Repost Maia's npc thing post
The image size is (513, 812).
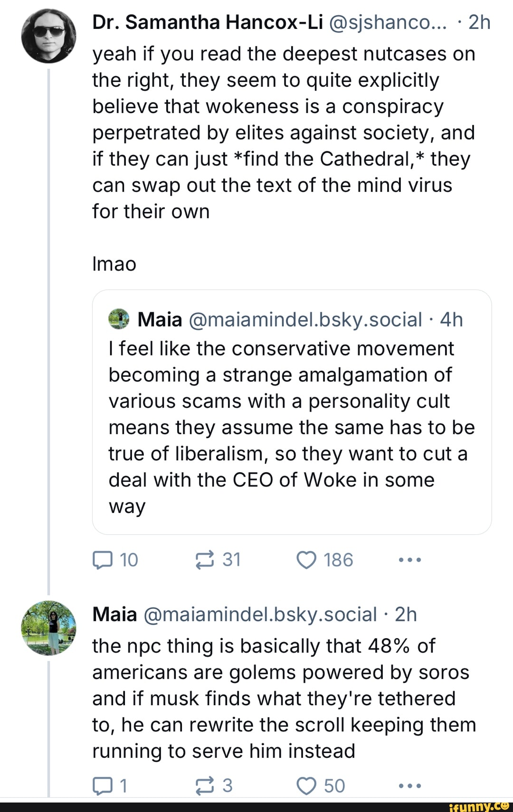(205, 786)
